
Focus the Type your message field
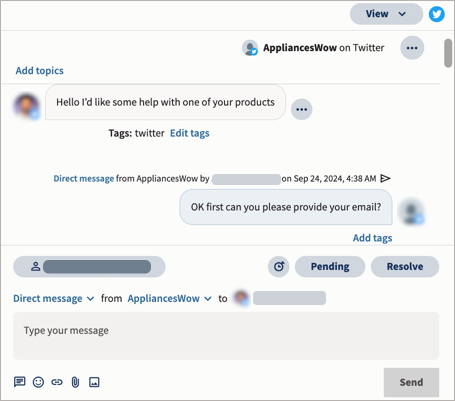tap(226, 336)
